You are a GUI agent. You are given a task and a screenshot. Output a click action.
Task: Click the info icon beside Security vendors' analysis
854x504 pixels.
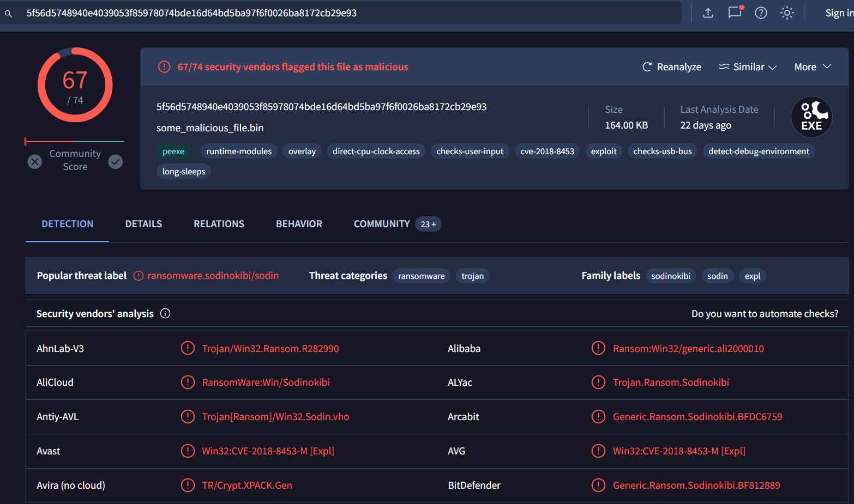click(x=165, y=313)
